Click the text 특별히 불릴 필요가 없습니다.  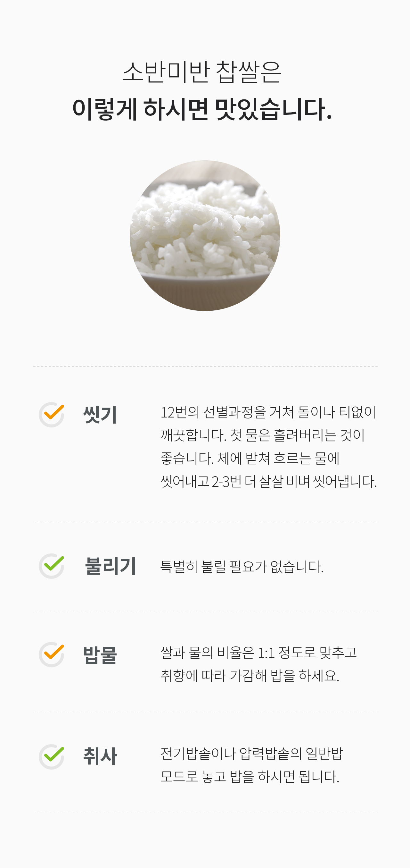[x=242, y=566]
